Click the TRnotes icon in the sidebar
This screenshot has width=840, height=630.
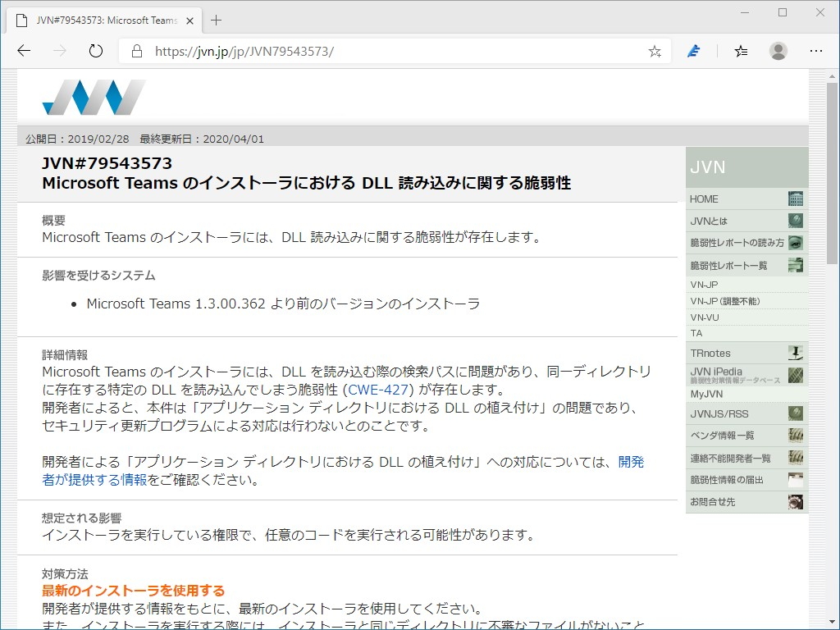pyautogui.click(x=794, y=352)
